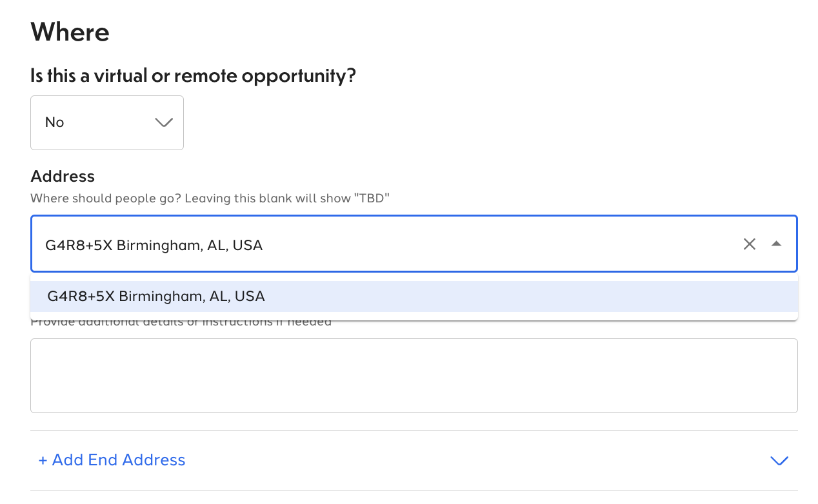Click the "Where" section heading
This screenshot has height=504, width=818.
pyautogui.click(x=70, y=32)
